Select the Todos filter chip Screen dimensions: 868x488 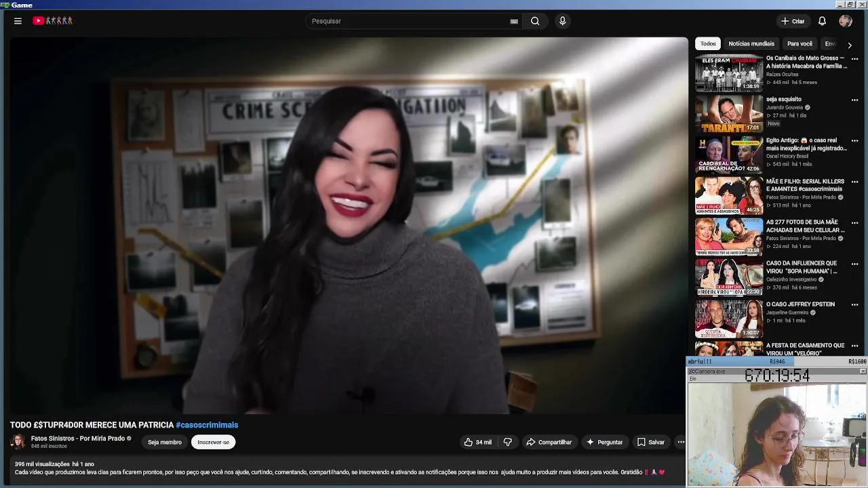tap(708, 43)
